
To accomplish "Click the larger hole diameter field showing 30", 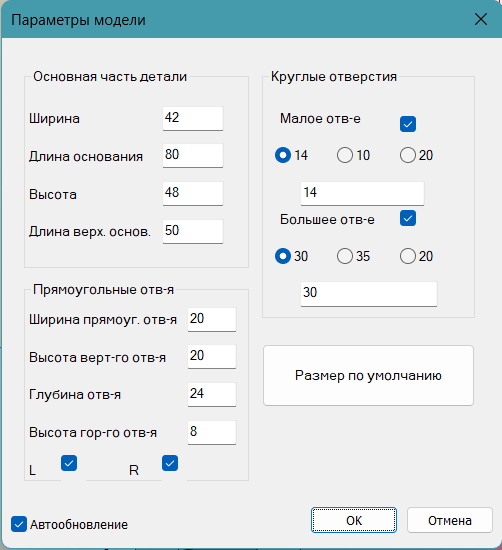I will pos(369,294).
